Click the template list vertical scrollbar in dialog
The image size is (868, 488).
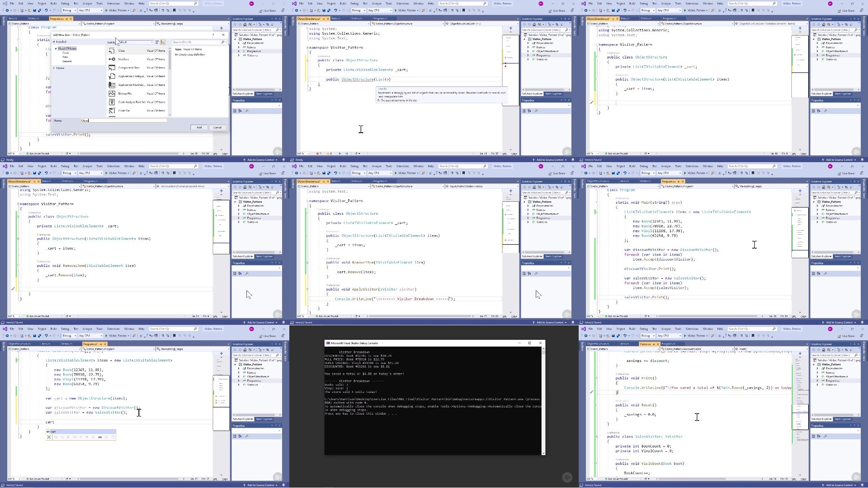click(170, 81)
